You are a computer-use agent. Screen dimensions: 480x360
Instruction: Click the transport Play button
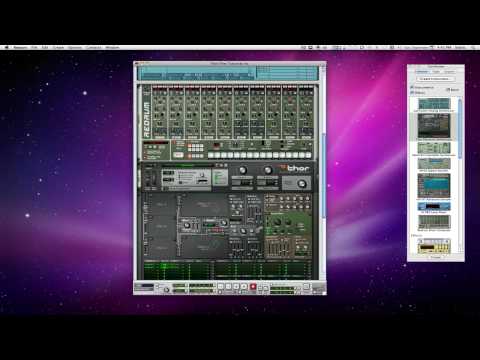point(244,286)
